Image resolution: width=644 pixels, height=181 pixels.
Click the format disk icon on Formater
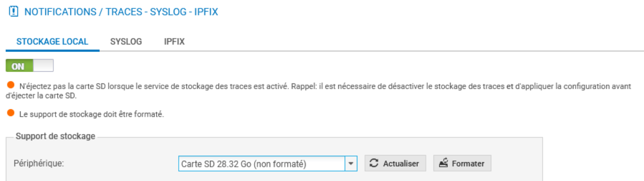pos(443,164)
